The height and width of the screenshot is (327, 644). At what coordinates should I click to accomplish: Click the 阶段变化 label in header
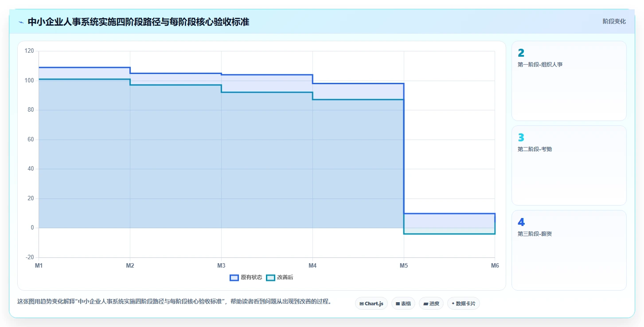click(614, 21)
